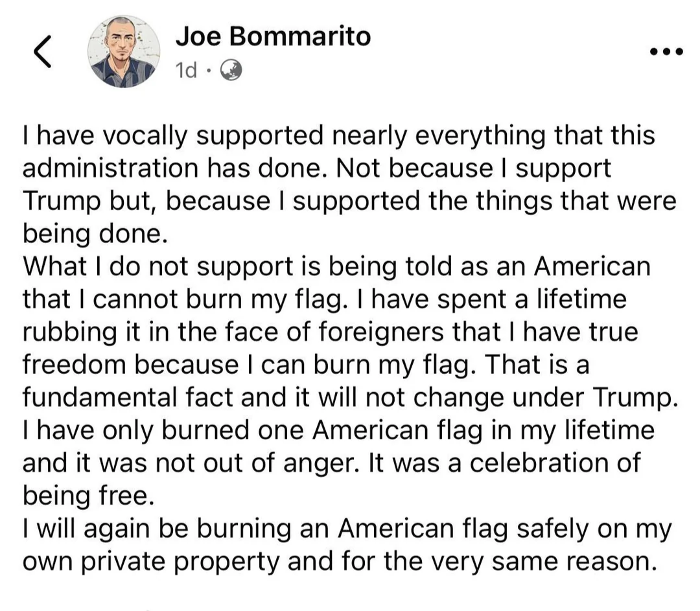Click the line starting "freedom because I can"

click(306, 364)
